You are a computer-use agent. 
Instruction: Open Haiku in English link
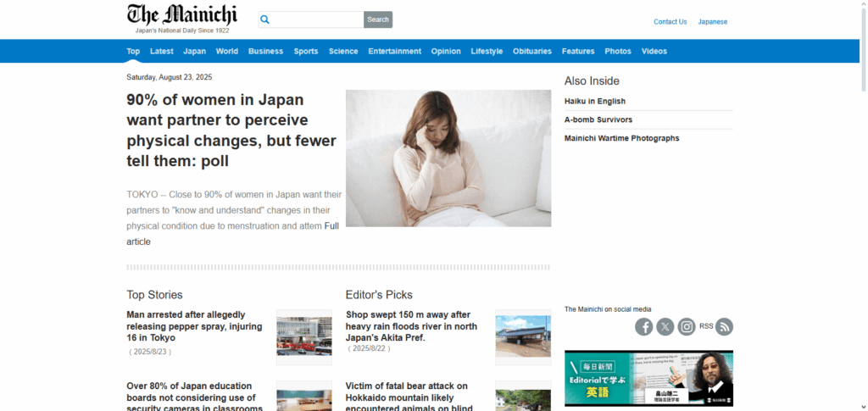point(595,101)
